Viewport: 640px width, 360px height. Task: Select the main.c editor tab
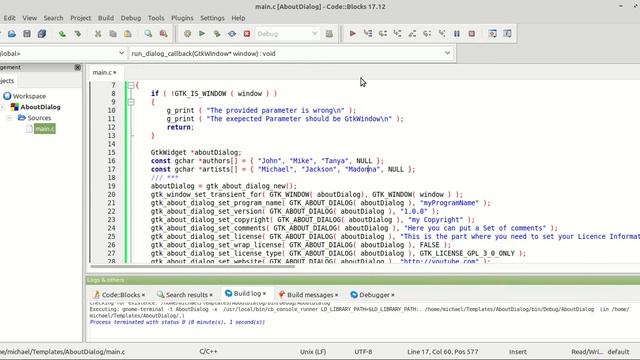tap(104, 72)
